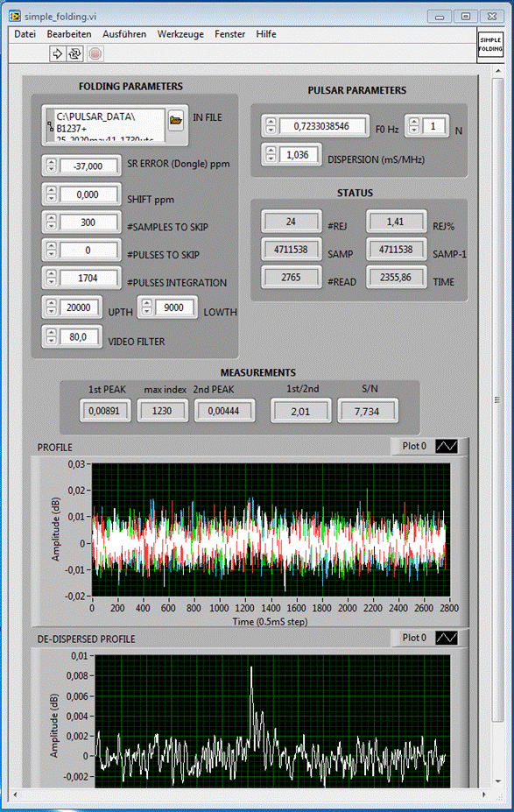
Task: Click the #PULSES INTEGRATION value field
Action: (x=88, y=278)
